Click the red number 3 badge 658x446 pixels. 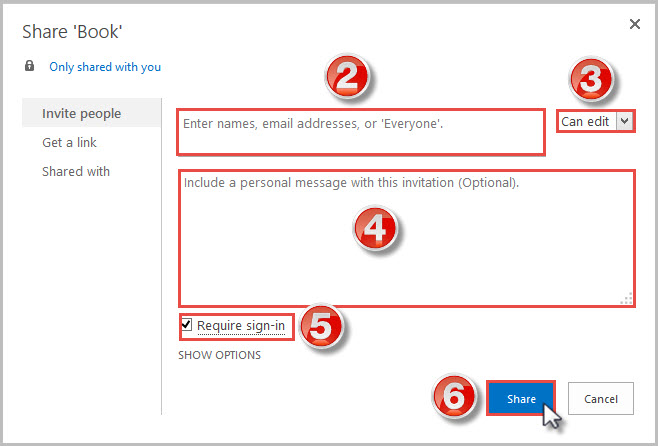click(x=591, y=79)
